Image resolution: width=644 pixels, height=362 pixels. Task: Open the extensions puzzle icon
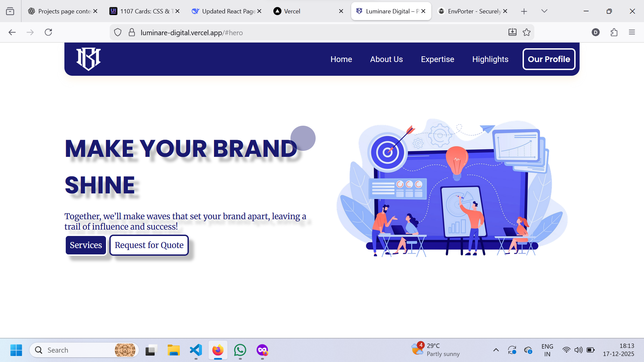(614, 32)
